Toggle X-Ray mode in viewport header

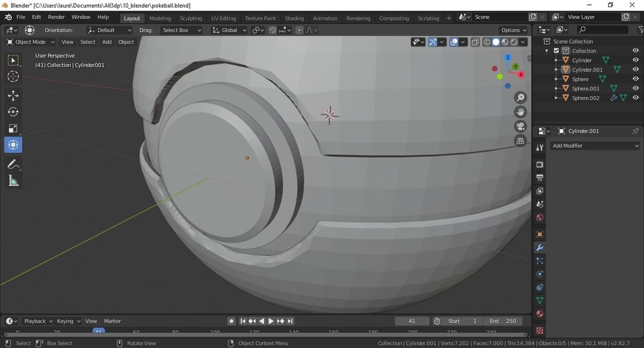pyautogui.click(x=476, y=42)
